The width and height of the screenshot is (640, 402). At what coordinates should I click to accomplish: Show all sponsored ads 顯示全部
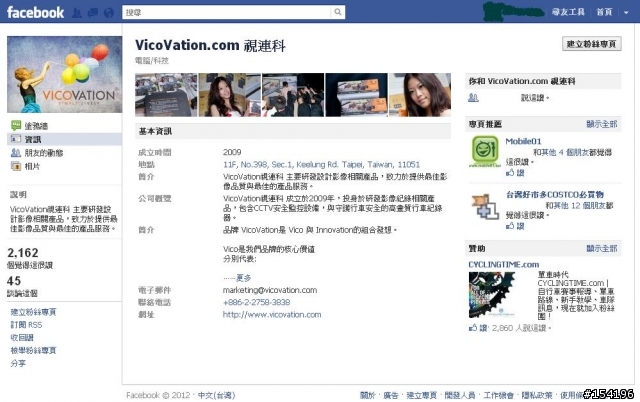(x=601, y=249)
